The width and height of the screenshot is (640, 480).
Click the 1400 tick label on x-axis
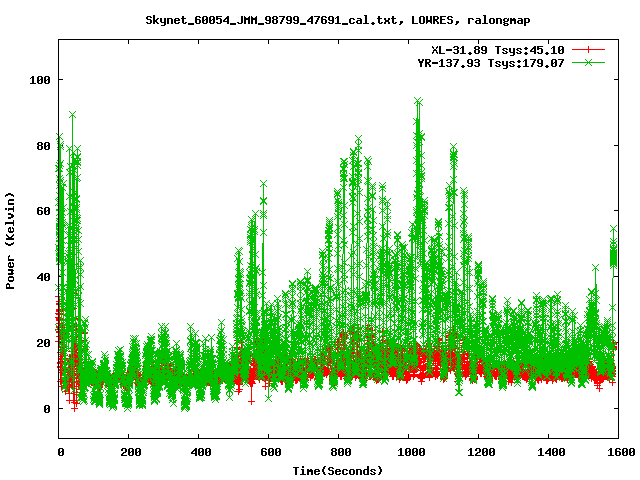549,453
